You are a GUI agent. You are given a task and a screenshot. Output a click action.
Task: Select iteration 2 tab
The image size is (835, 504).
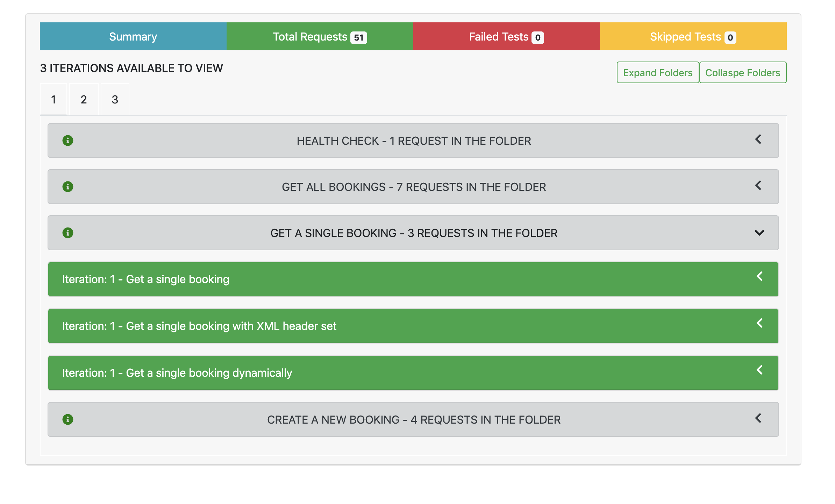coord(84,100)
